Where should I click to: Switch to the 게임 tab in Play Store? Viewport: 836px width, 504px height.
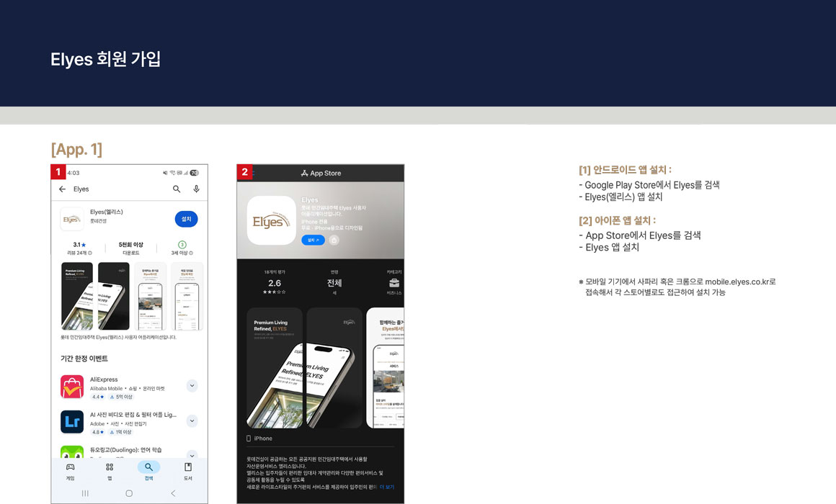(70, 471)
